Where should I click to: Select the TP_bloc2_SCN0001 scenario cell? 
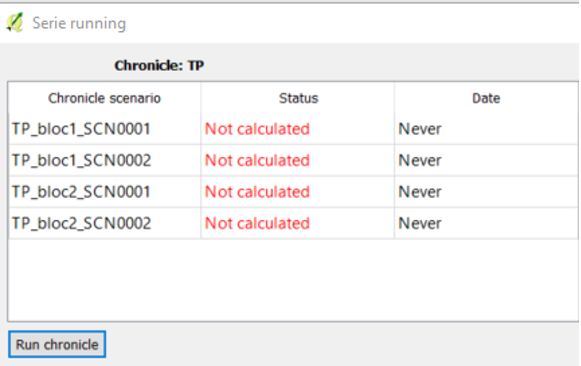point(105,192)
